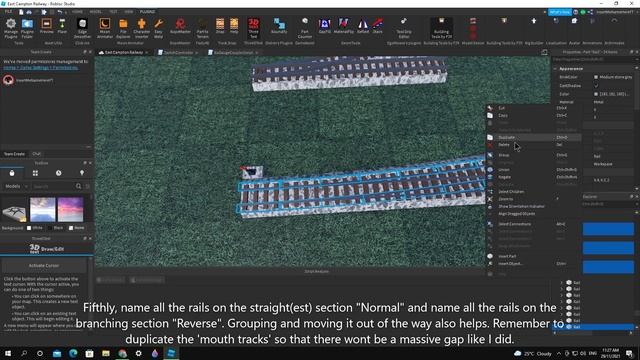This screenshot has width=640, height=360.
Task: Open the Moon Animator plugin
Action: (x=105, y=27)
